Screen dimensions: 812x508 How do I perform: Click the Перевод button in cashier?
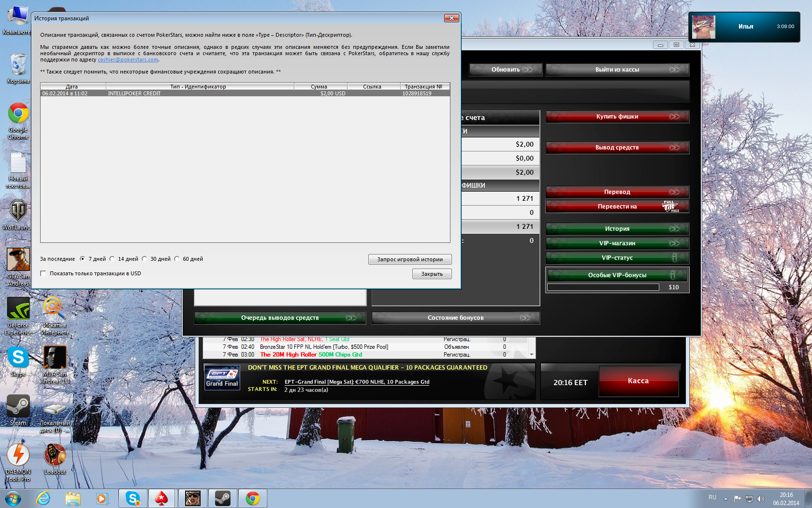[617, 192]
